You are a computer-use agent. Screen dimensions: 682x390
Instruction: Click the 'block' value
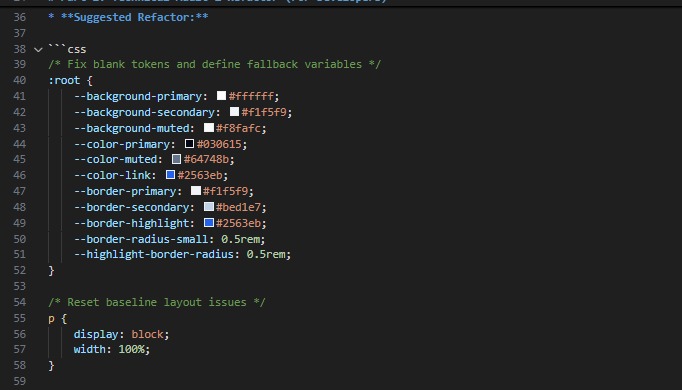147,334
